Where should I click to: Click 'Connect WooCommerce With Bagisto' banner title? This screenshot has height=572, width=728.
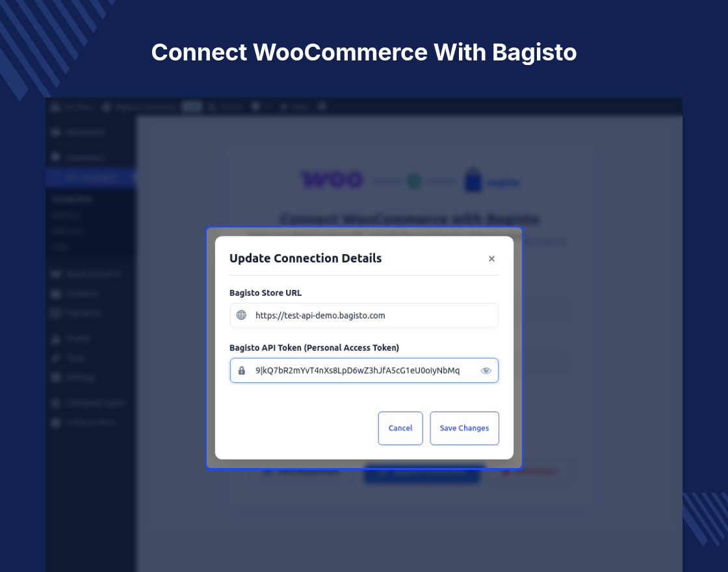coord(364,52)
